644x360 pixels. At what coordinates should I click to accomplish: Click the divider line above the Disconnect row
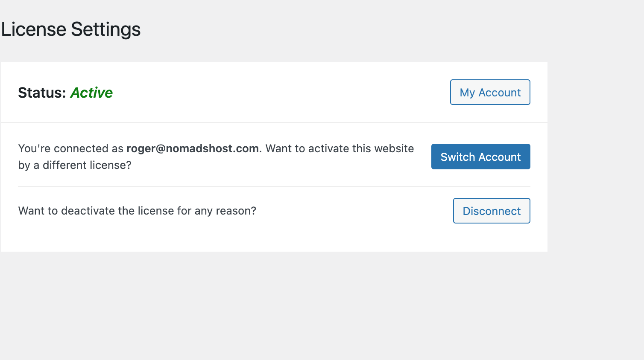[x=273, y=186]
